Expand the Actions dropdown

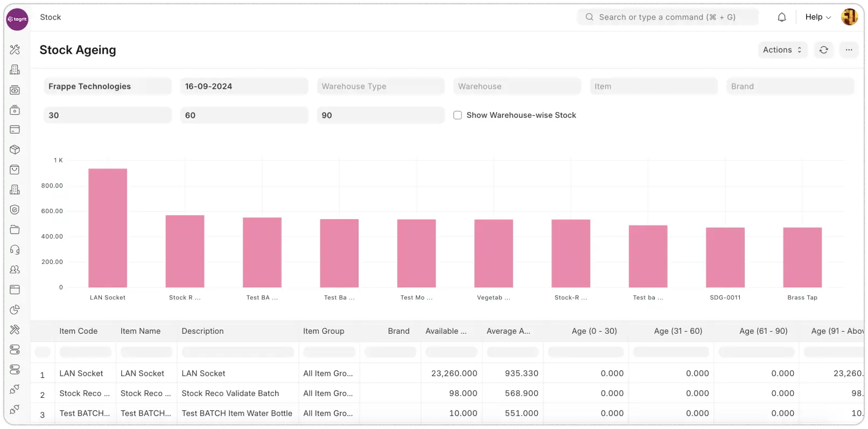pos(782,50)
